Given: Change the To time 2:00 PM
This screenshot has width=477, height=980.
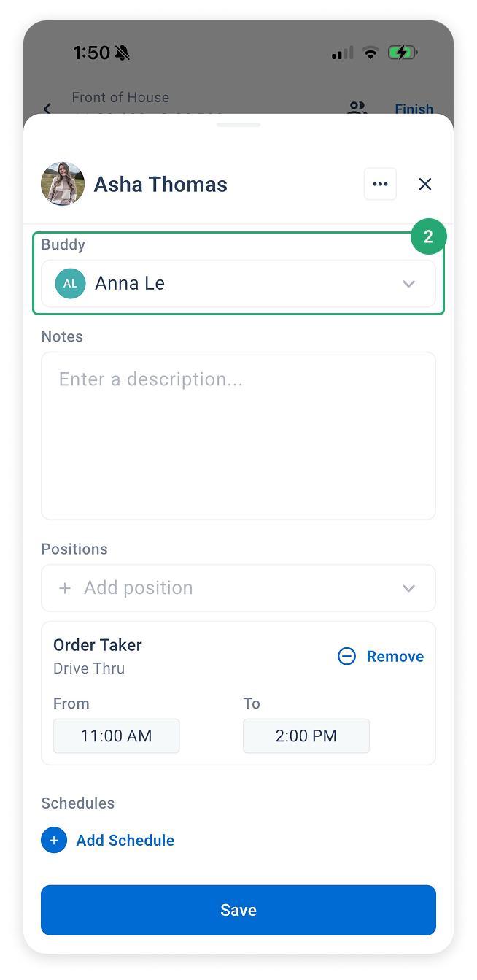Looking at the screenshot, I should [x=306, y=736].
